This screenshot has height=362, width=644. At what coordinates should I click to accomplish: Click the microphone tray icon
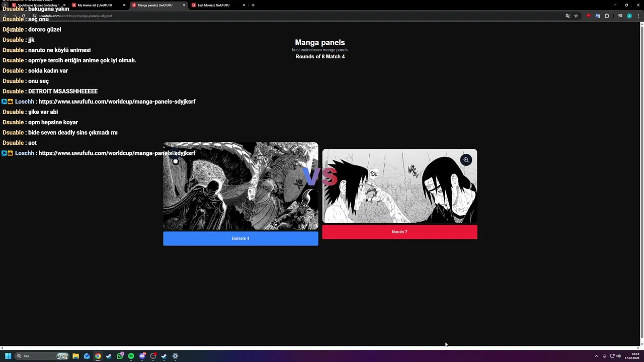click(x=604, y=356)
